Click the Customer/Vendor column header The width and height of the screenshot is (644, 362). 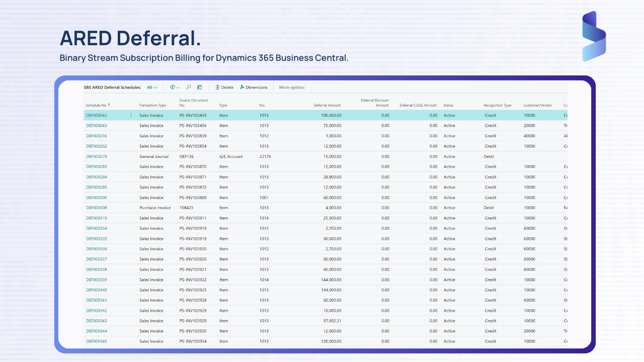tap(537, 105)
